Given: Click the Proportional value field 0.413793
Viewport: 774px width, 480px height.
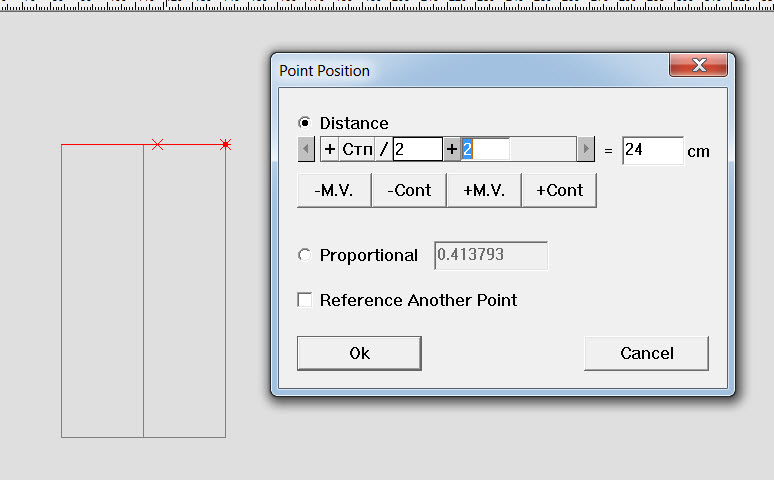Looking at the screenshot, I should coord(491,255).
